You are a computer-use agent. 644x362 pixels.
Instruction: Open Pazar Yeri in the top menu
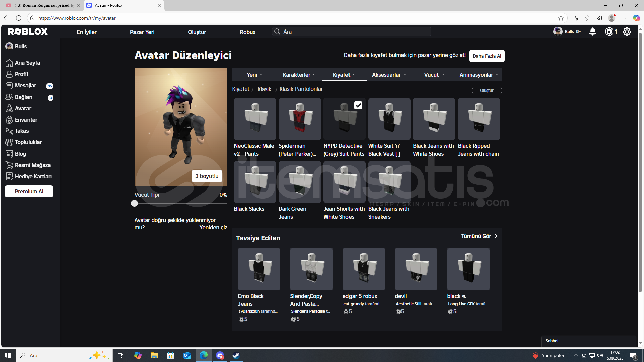click(142, 32)
